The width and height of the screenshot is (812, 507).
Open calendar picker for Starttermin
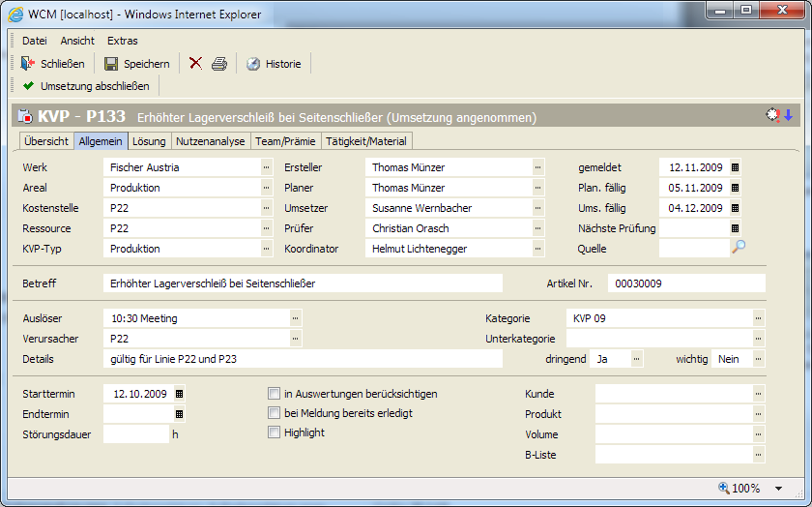click(x=179, y=394)
